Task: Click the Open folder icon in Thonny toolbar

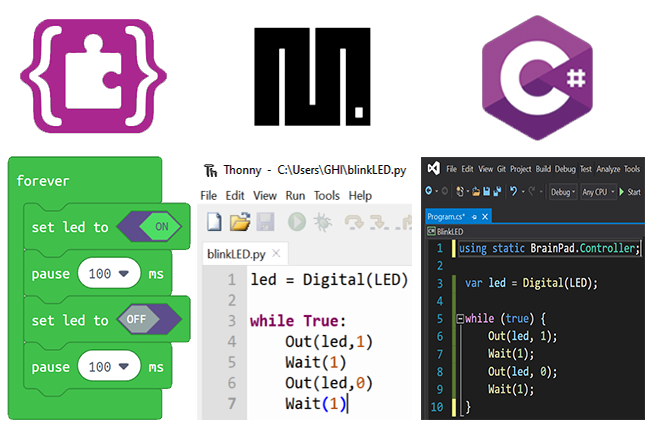Action: pyautogui.click(x=240, y=222)
